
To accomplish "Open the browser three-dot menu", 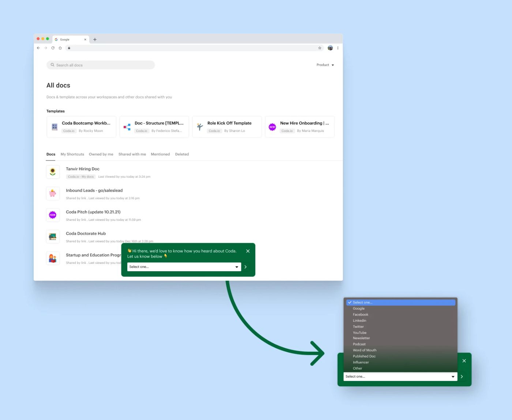I will pos(338,48).
